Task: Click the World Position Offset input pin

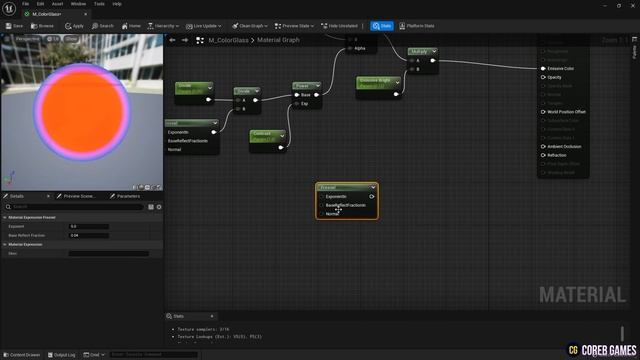Action: pos(543,112)
